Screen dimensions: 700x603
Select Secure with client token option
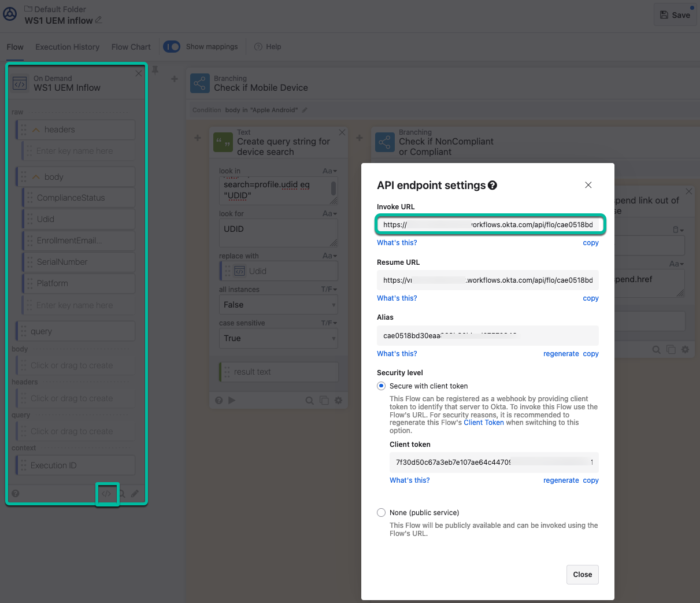(381, 386)
